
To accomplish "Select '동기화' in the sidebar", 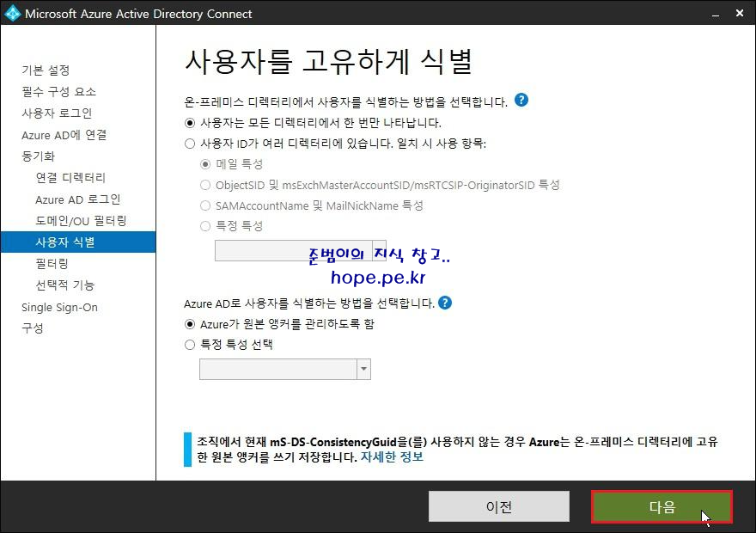I will click(x=38, y=156).
